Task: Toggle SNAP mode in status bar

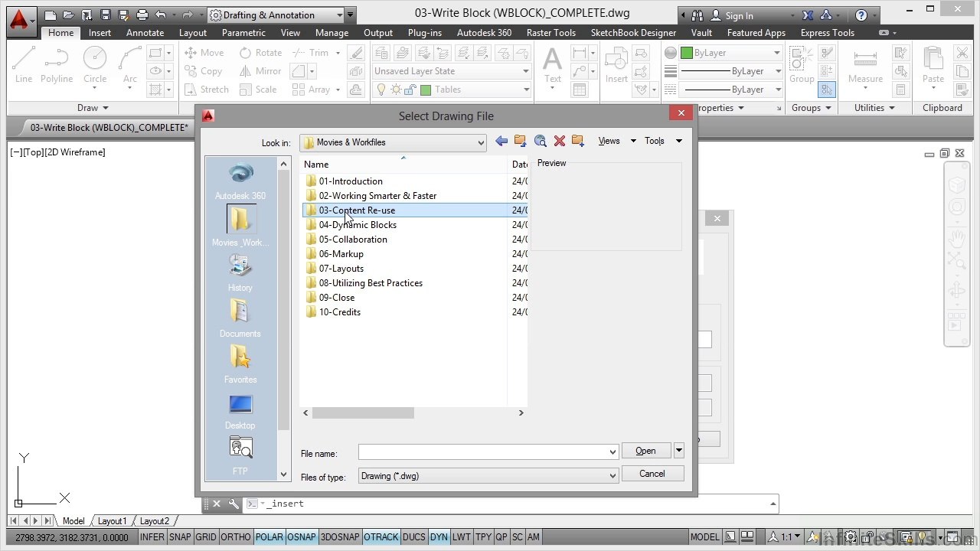Action: coord(180,537)
